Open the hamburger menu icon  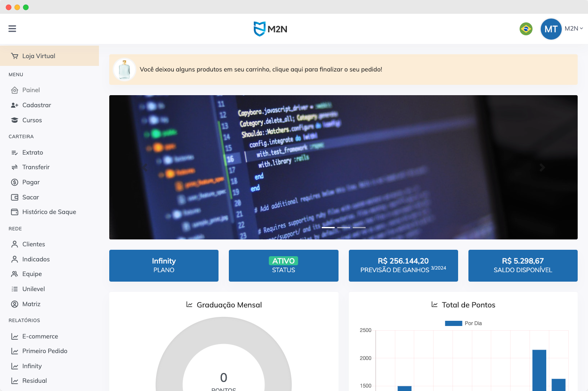tap(12, 28)
